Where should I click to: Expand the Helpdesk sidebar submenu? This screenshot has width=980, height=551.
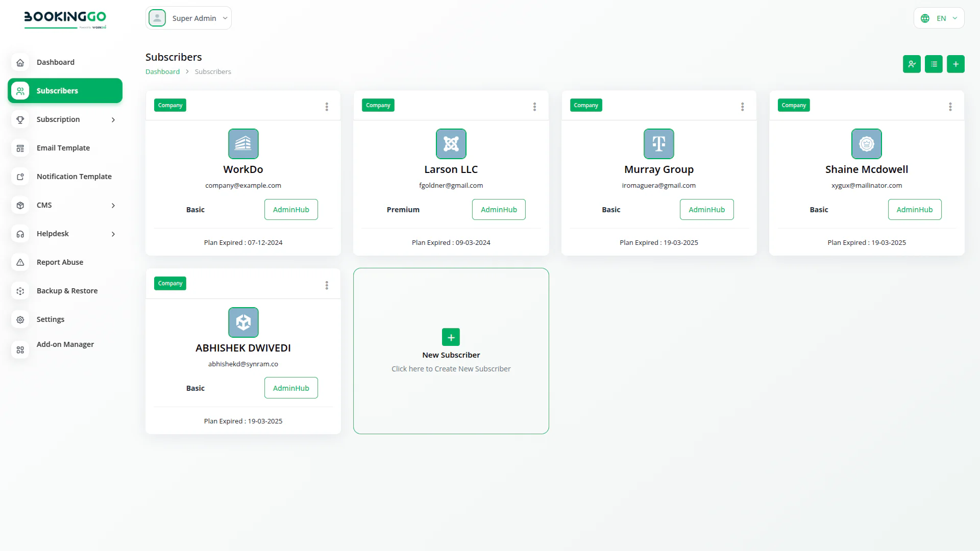pos(113,234)
